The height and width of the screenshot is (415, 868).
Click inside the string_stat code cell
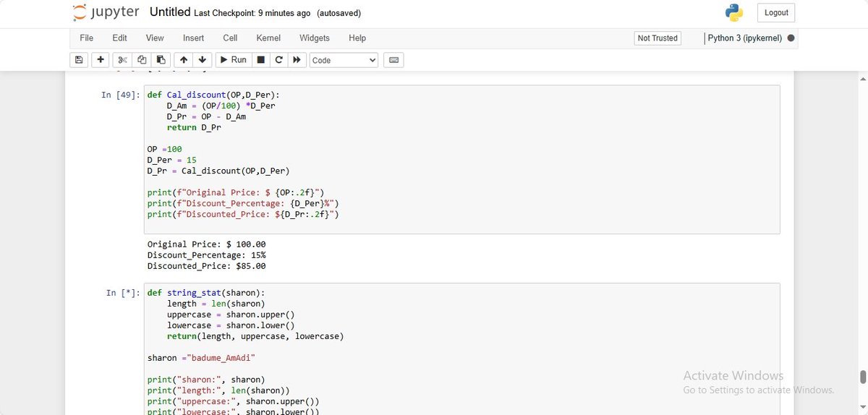pos(461,349)
